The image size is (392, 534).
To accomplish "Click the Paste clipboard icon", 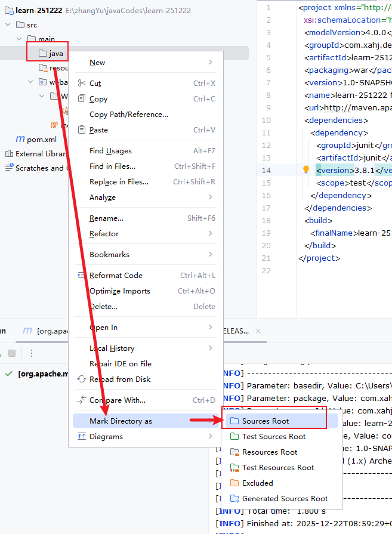I will pyautogui.click(x=81, y=129).
